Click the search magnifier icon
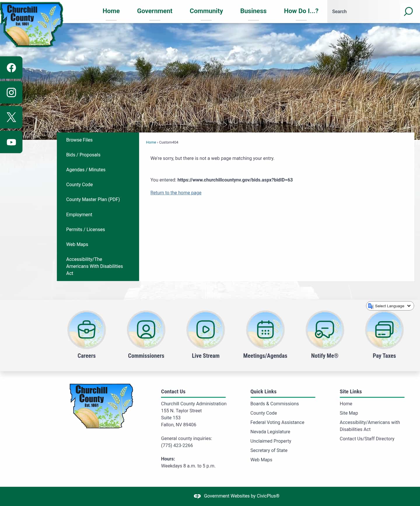Image resolution: width=420 pixels, height=506 pixels. click(x=408, y=11)
